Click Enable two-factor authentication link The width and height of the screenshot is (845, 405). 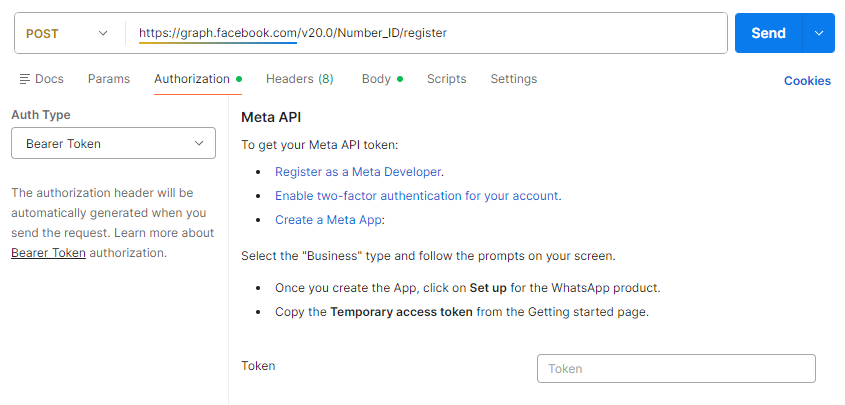pos(417,196)
